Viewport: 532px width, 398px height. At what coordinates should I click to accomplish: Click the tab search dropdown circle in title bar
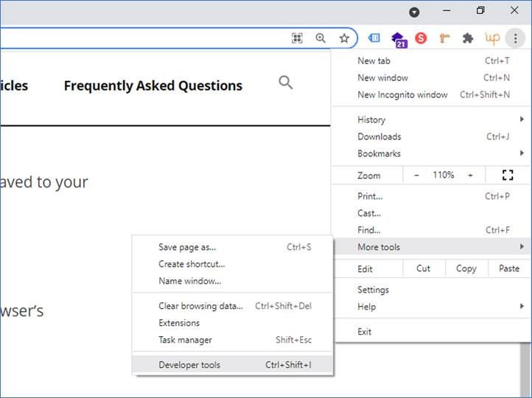pos(414,12)
